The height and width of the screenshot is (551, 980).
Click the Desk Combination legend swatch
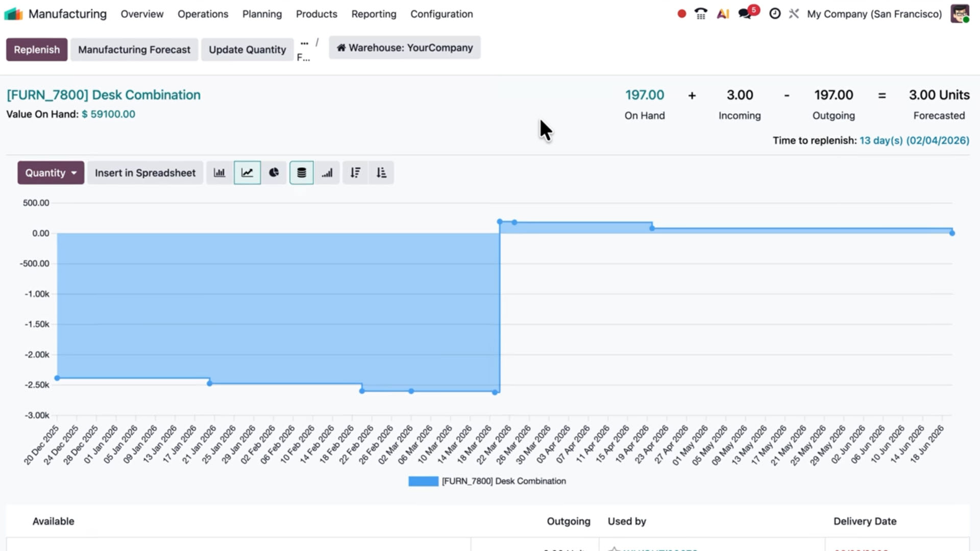423,481
